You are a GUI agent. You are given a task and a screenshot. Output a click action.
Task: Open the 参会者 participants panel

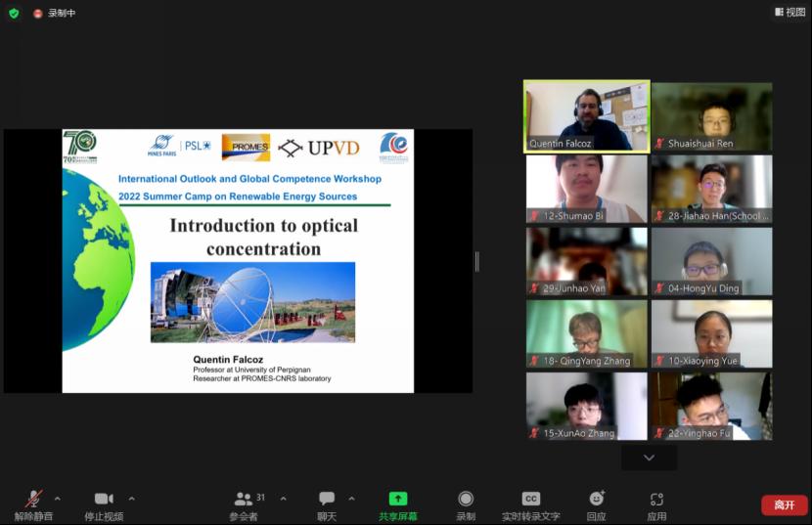pos(244,500)
